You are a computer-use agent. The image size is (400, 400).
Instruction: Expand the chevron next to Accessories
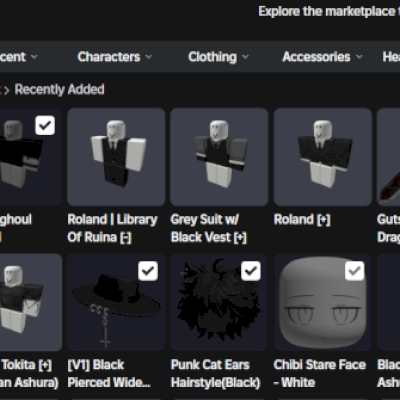tap(359, 57)
